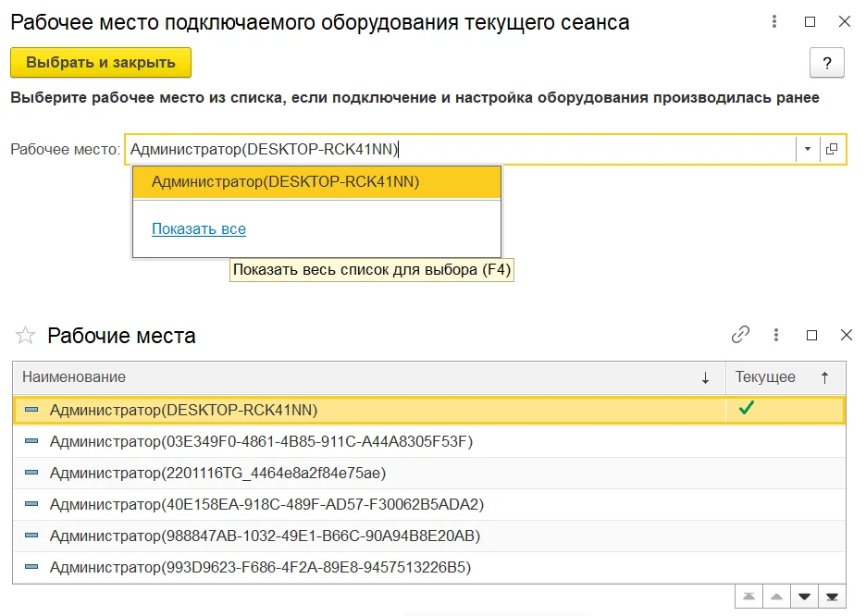The image size is (866, 616).
Task: Get a link via the chain icon in Рабочие места
Action: tap(740, 335)
